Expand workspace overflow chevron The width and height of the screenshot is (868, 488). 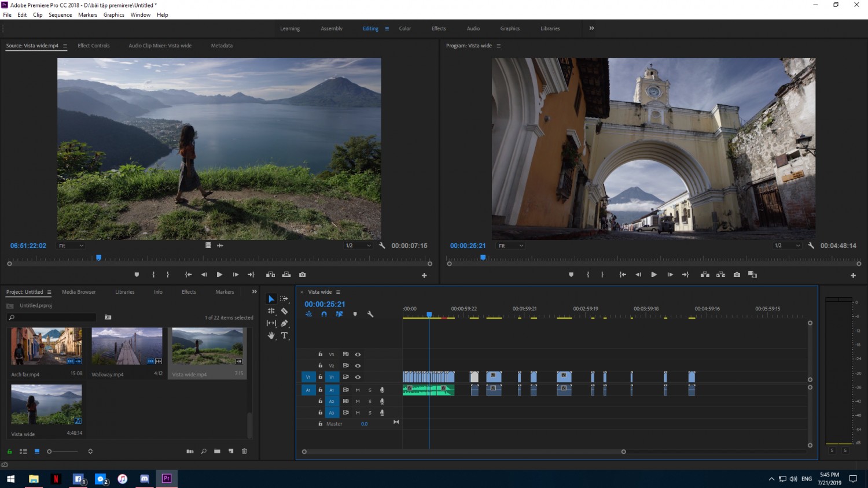[591, 28]
